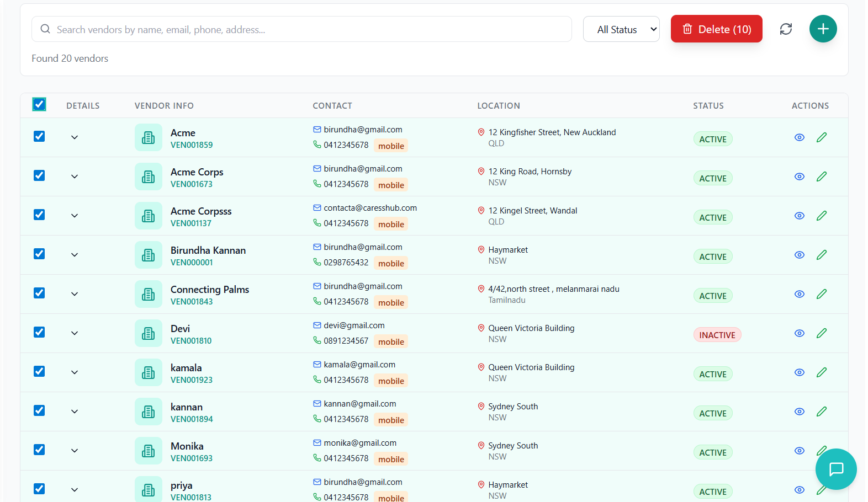Viewport: 868px width, 502px height.
Task: Edit Acme VEN001859 with pencil icon
Action: (822, 137)
